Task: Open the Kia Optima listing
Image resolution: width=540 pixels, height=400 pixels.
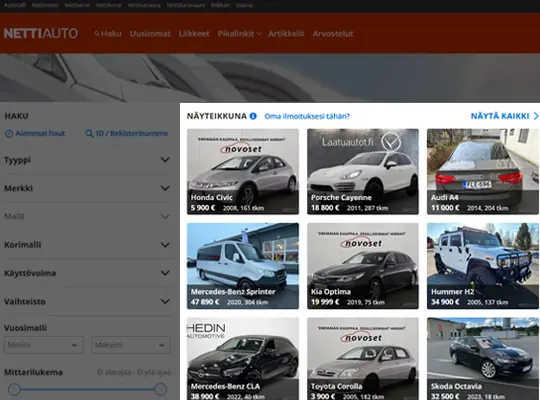Action: point(363,266)
